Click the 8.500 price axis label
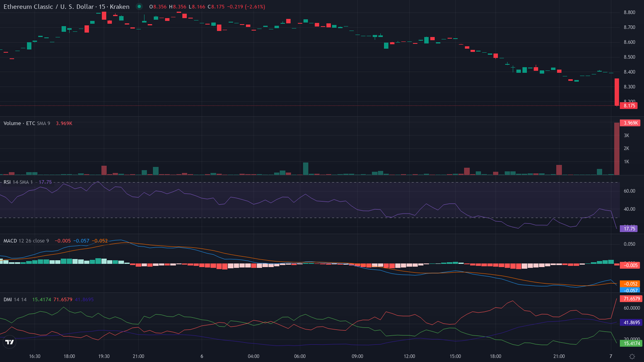 pos(630,57)
